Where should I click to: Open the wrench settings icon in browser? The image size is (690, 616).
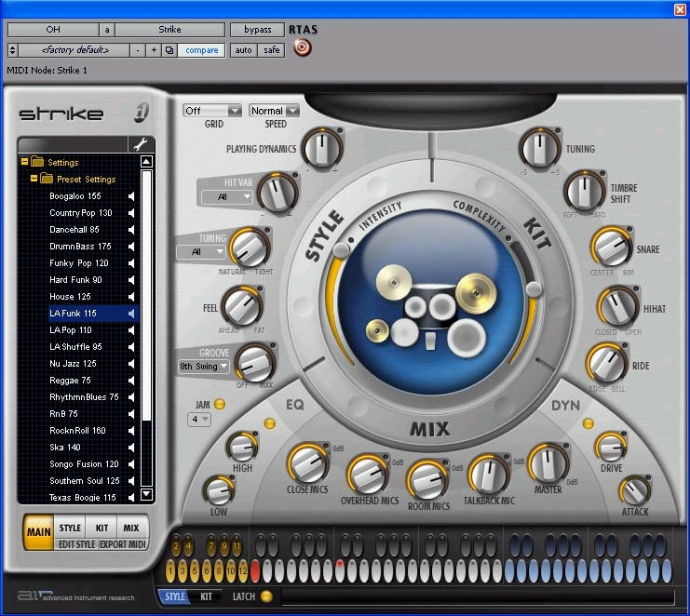141,144
